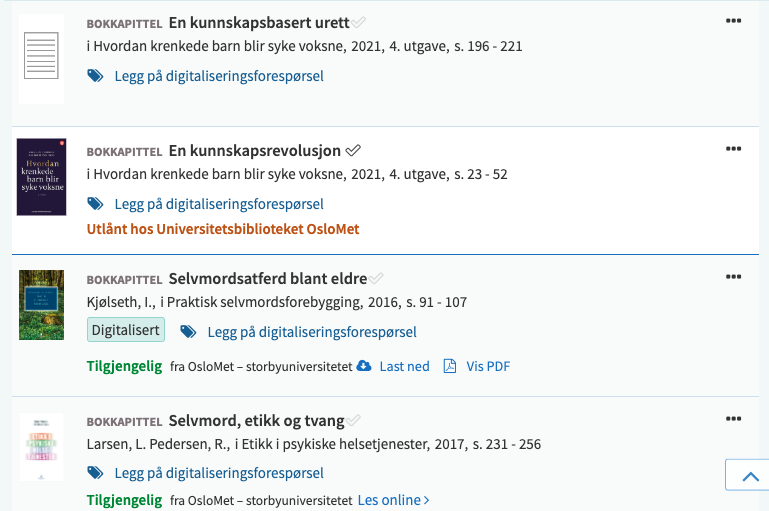This screenshot has width=769, height=511.
Task: Open more options for Selvmord, etikk og tvang
Action: click(x=733, y=418)
